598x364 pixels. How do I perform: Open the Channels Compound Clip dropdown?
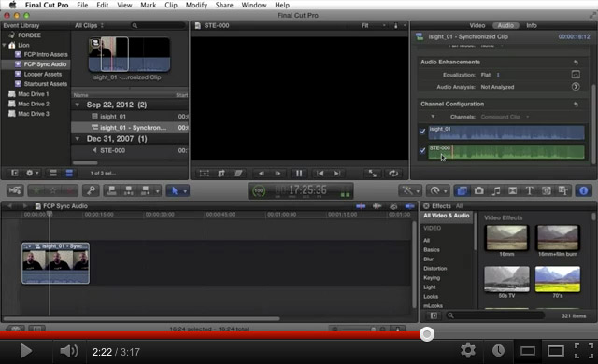click(x=505, y=117)
